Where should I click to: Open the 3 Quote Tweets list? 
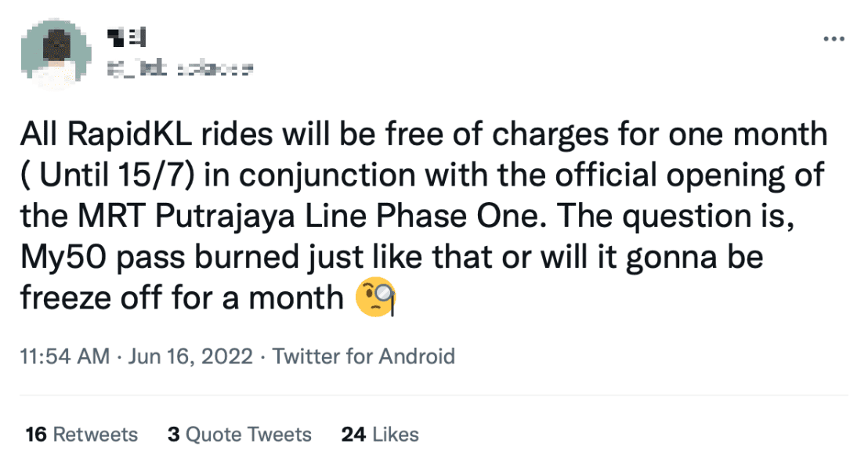tap(240, 435)
